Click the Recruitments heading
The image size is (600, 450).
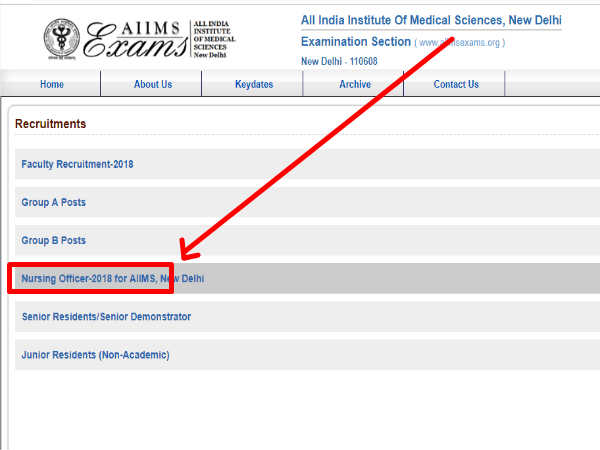click(x=51, y=124)
